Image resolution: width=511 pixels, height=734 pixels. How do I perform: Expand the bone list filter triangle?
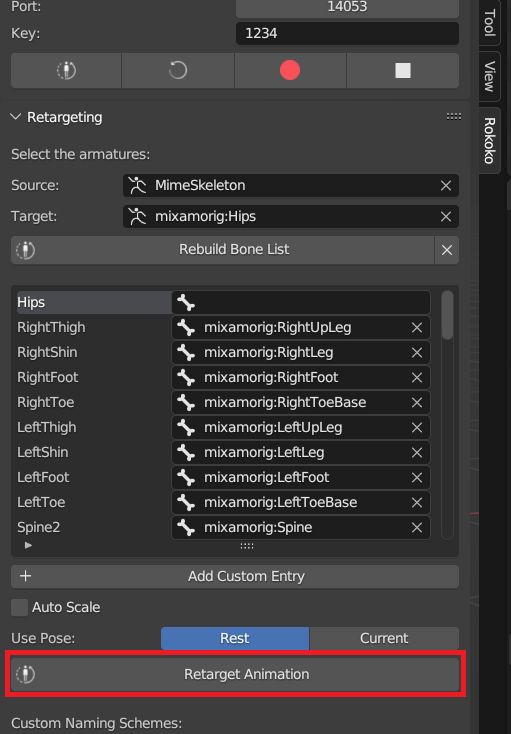(x=29, y=545)
